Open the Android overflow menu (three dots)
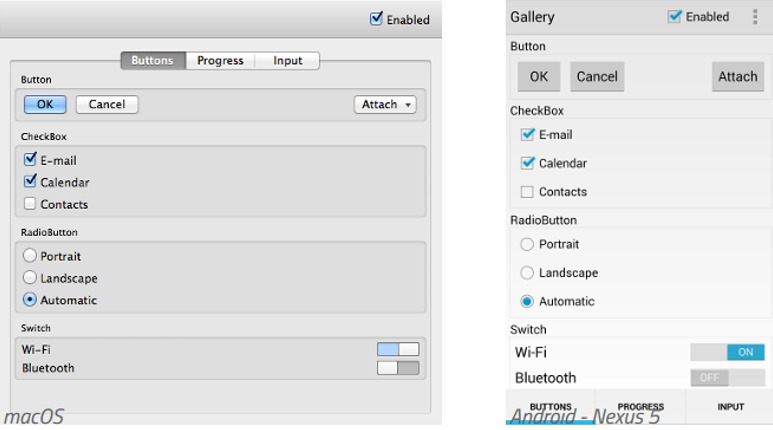This screenshot has width=773, height=430. point(754,17)
